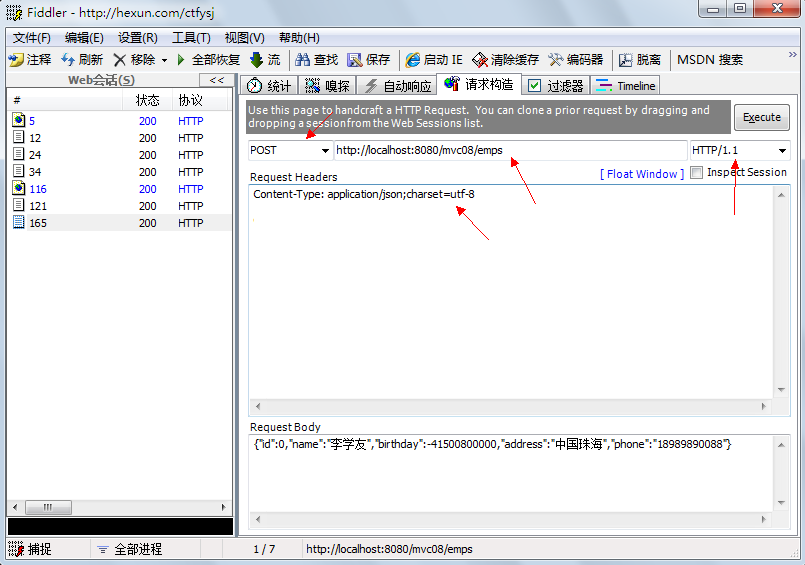The height and width of the screenshot is (565, 805).
Task: Select session 121 document icon
Action: [18, 205]
